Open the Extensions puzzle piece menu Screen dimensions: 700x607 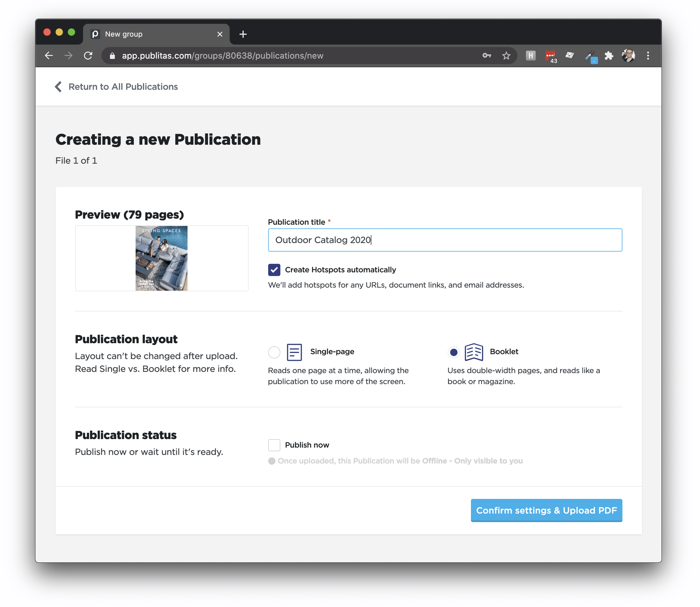click(x=609, y=56)
